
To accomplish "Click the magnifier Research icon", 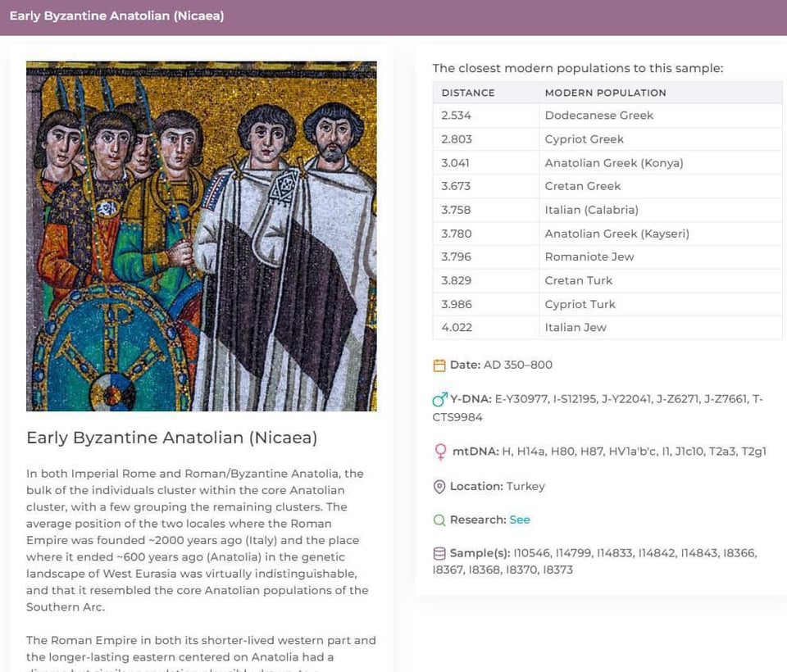I will tap(439, 520).
